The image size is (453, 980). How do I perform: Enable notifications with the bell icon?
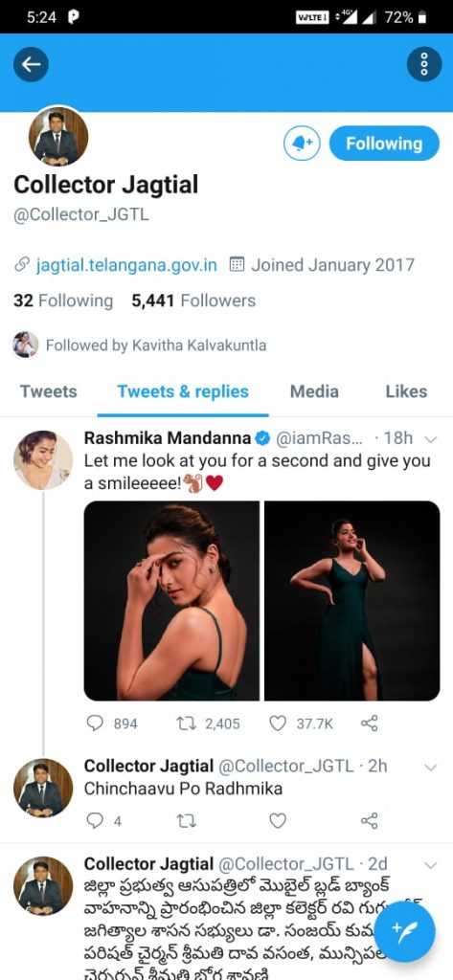(x=303, y=144)
